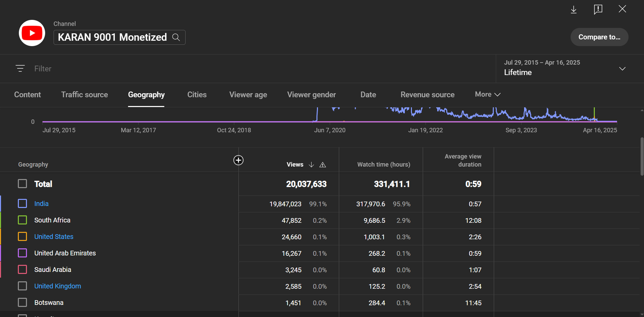
Task: Click the United Arab Emirates row label
Action: [65, 253]
